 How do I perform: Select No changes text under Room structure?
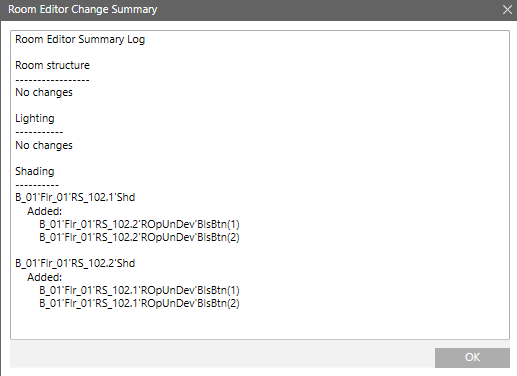coord(44,92)
